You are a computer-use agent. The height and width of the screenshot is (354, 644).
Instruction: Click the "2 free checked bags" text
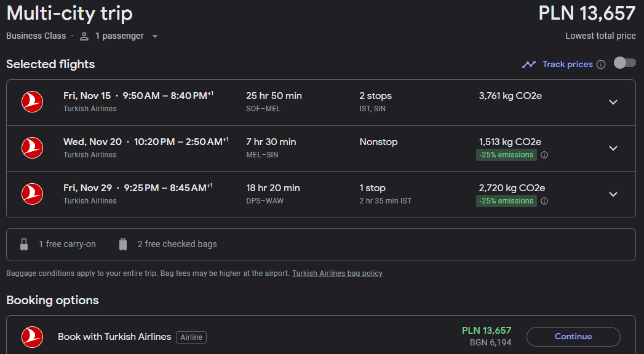tap(177, 244)
